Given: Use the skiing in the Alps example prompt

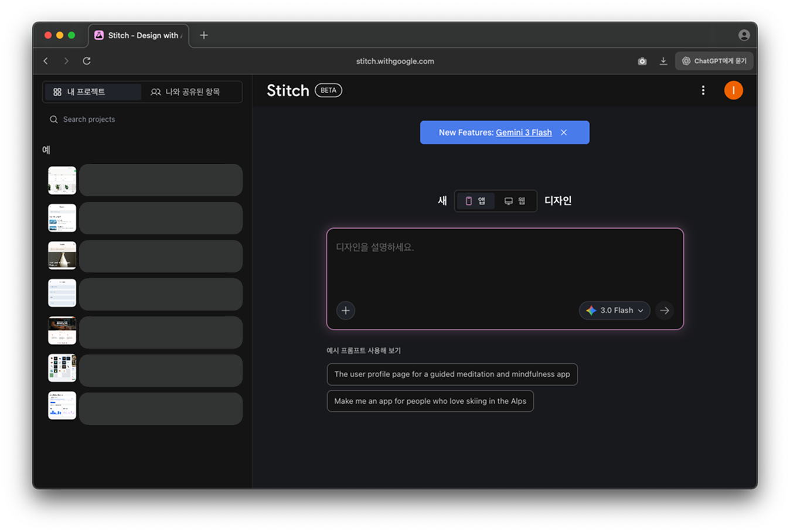Looking at the screenshot, I should [430, 401].
